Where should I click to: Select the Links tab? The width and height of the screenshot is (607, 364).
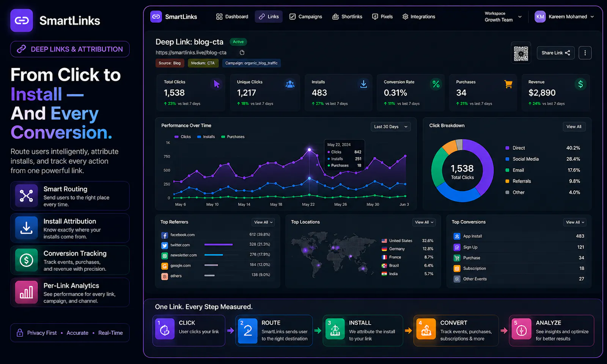(x=269, y=17)
